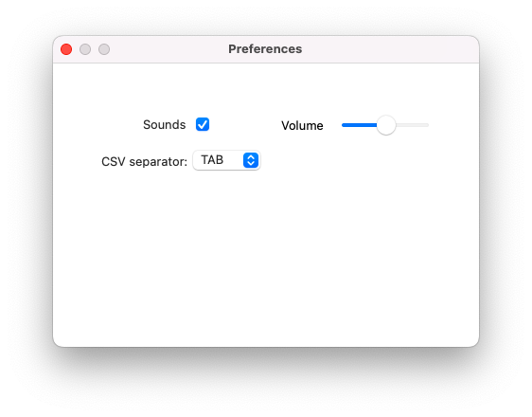Toggle sound effects via the blue checkmark
Image resolution: width=532 pixels, height=417 pixels.
click(203, 124)
